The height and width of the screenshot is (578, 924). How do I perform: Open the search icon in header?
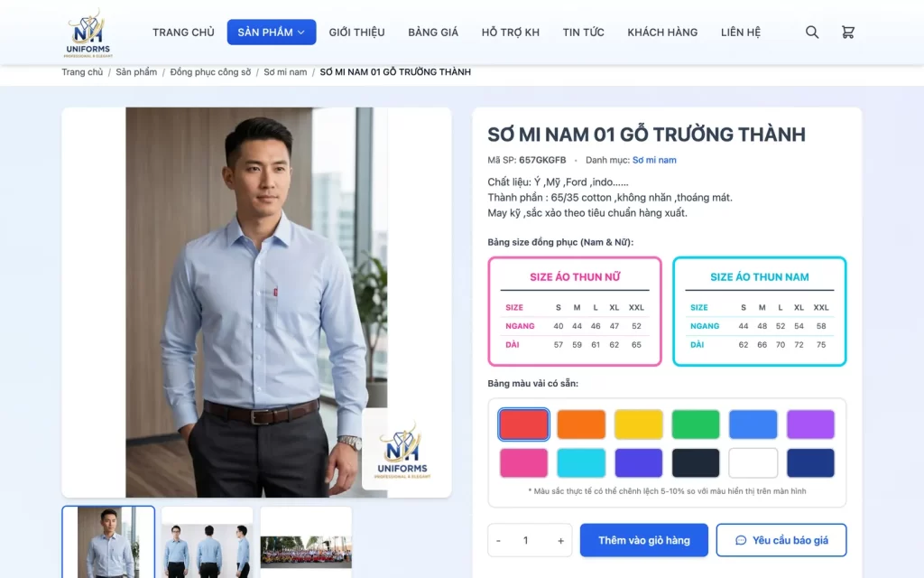(x=812, y=33)
